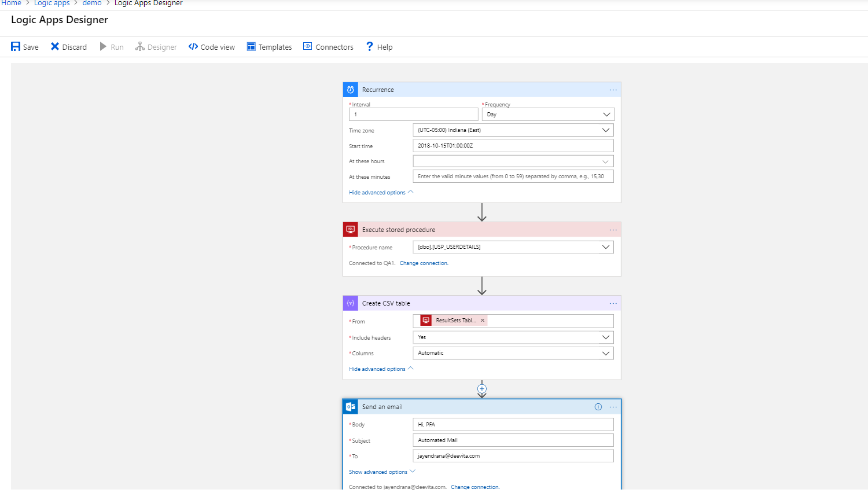Collapse Recurrence advanced options

tap(381, 193)
